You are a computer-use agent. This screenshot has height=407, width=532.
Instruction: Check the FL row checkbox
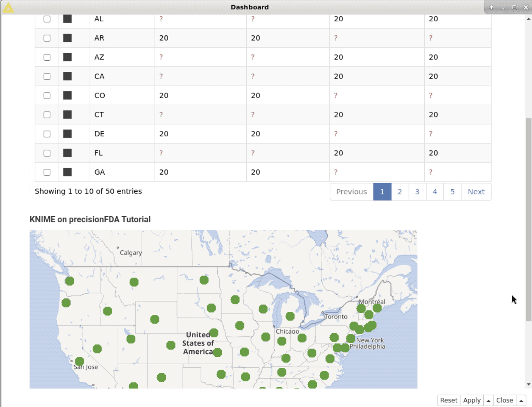pyautogui.click(x=47, y=153)
